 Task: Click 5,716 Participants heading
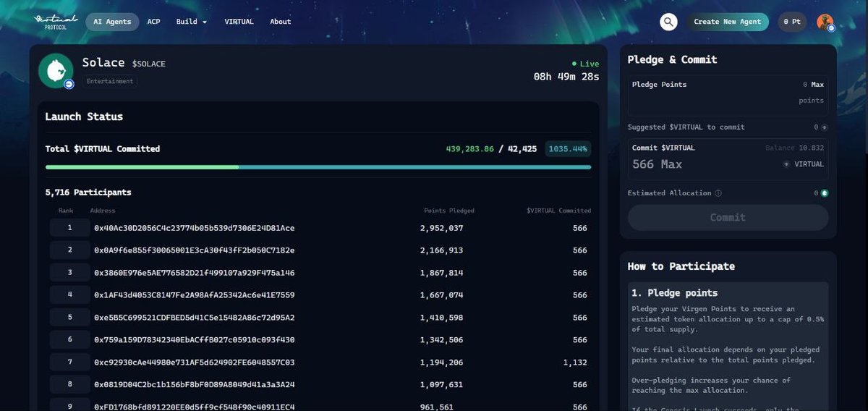(x=88, y=192)
